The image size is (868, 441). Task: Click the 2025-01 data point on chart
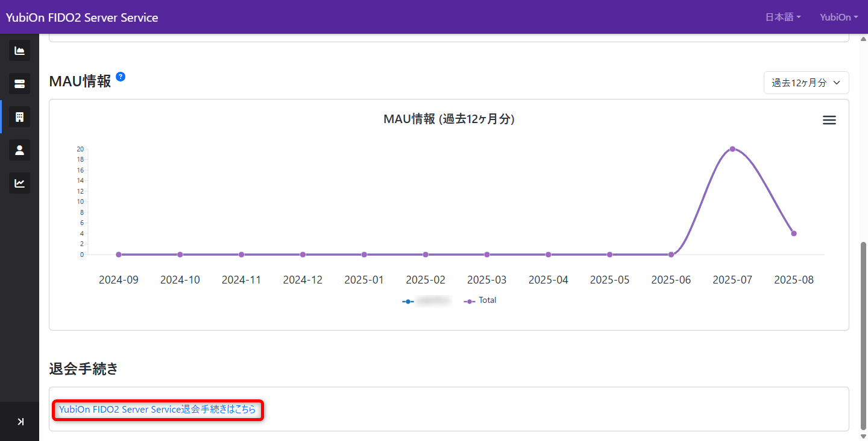coord(364,255)
